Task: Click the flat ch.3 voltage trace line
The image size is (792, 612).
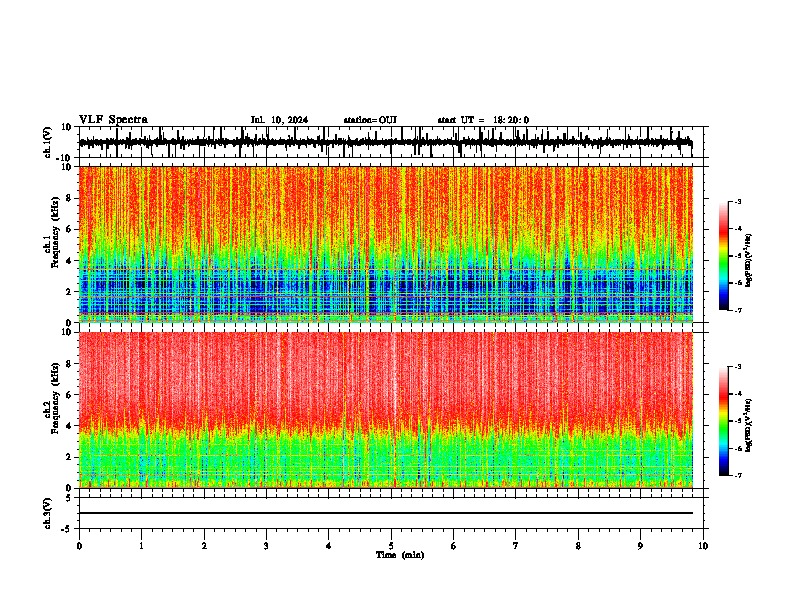Action: 386,513
